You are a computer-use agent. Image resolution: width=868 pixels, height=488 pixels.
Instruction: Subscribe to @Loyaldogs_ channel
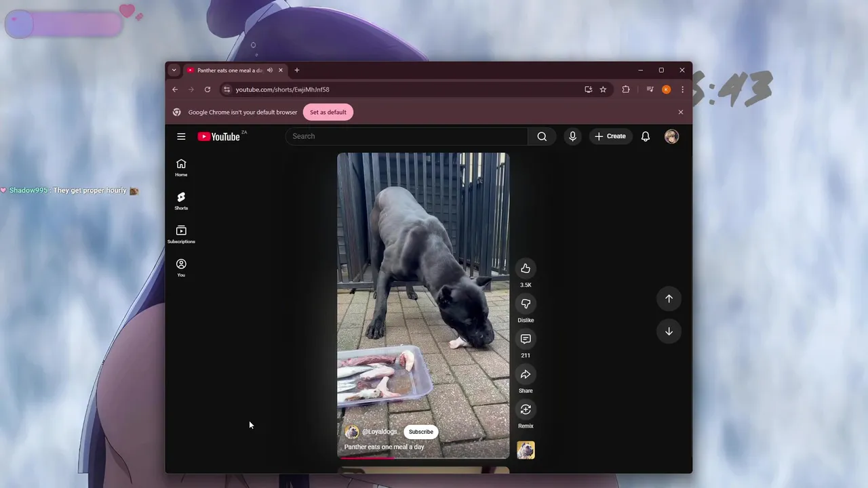(x=420, y=432)
